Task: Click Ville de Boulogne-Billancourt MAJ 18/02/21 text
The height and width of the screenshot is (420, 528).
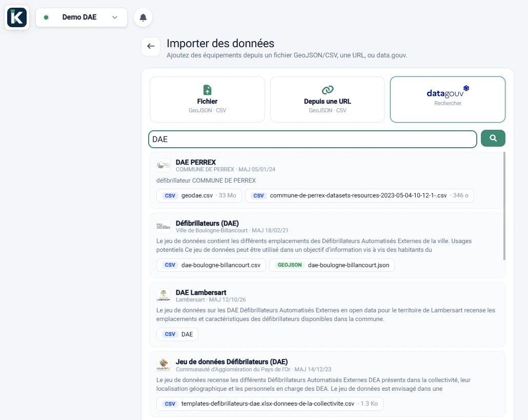Action: pos(232,230)
